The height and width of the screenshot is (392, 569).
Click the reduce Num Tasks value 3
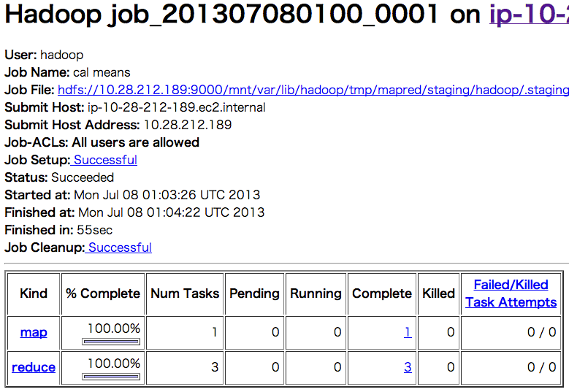(x=215, y=367)
